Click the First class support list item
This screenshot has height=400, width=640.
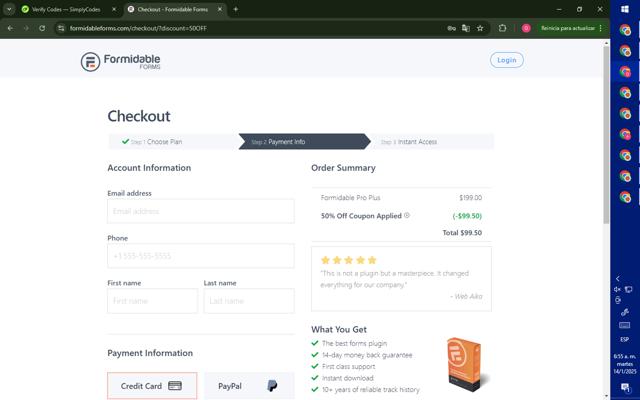[x=348, y=367]
